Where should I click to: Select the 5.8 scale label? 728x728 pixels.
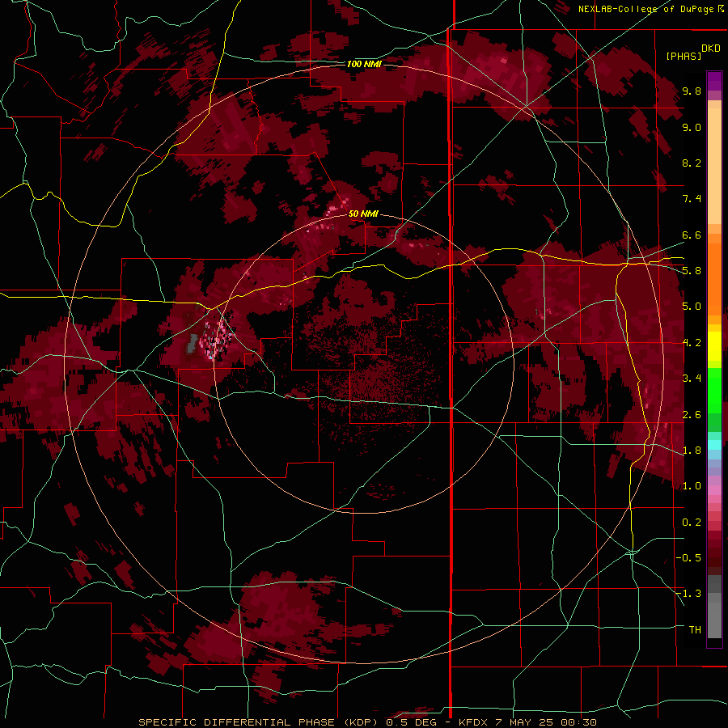(x=692, y=271)
